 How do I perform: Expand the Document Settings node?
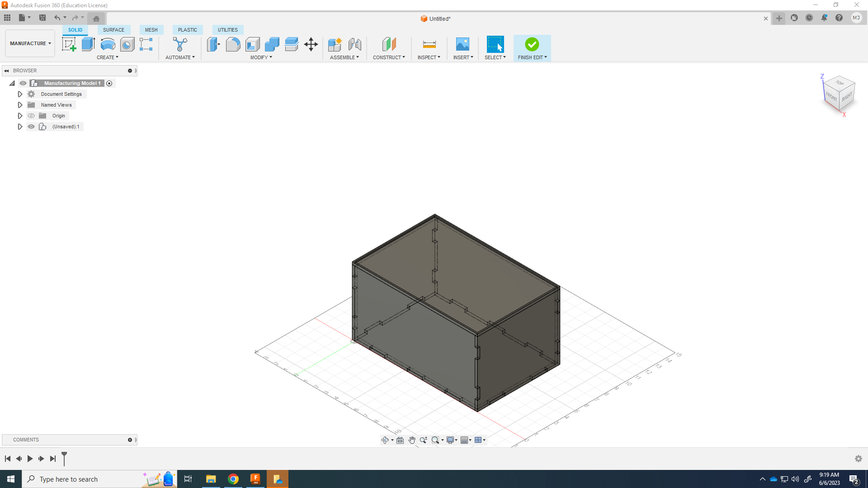click(x=20, y=94)
